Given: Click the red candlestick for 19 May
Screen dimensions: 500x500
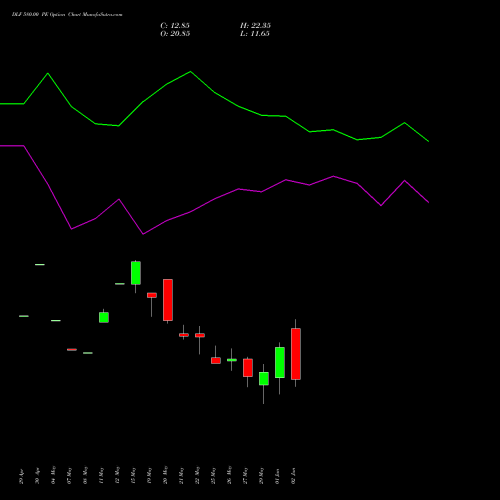Looking at the screenshot, I should pyautogui.click(x=152, y=295).
